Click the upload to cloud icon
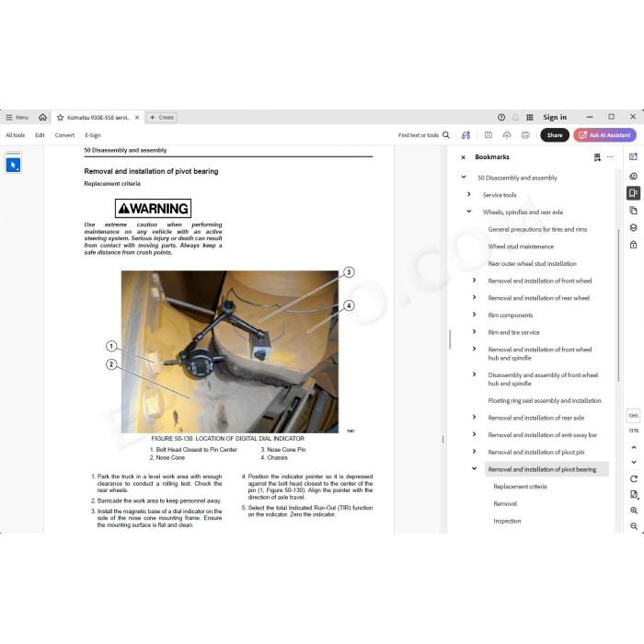Image resolution: width=644 pixels, height=644 pixels. (x=507, y=135)
